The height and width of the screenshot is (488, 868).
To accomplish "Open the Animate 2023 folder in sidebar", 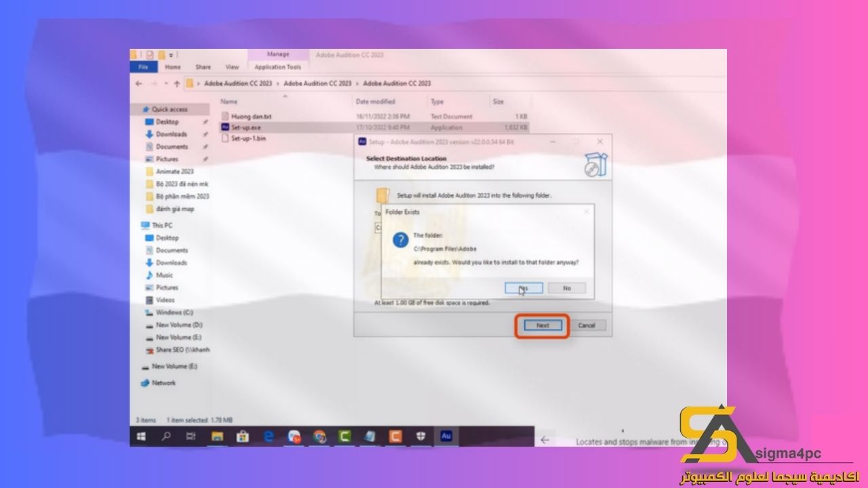I will pyautogui.click(x=175, y=171).
